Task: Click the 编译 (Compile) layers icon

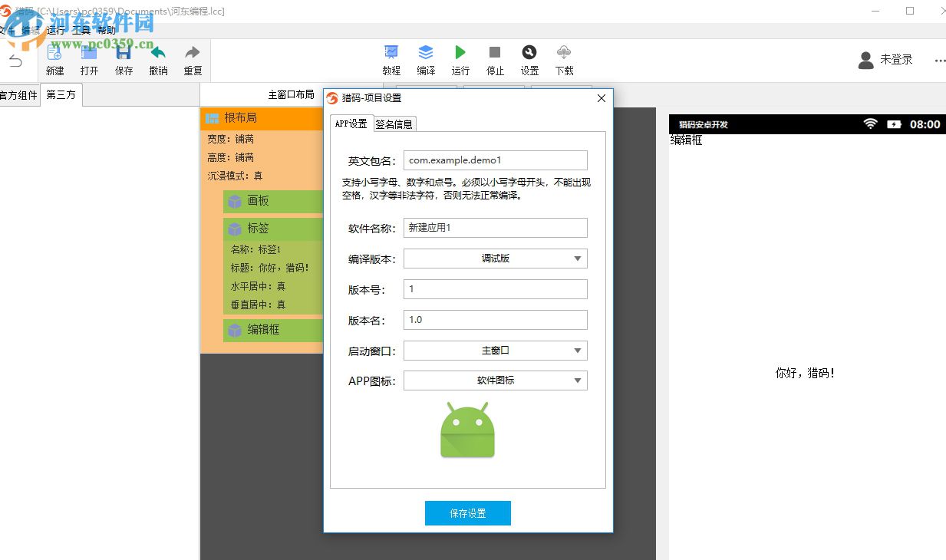Action: [426, 52]
